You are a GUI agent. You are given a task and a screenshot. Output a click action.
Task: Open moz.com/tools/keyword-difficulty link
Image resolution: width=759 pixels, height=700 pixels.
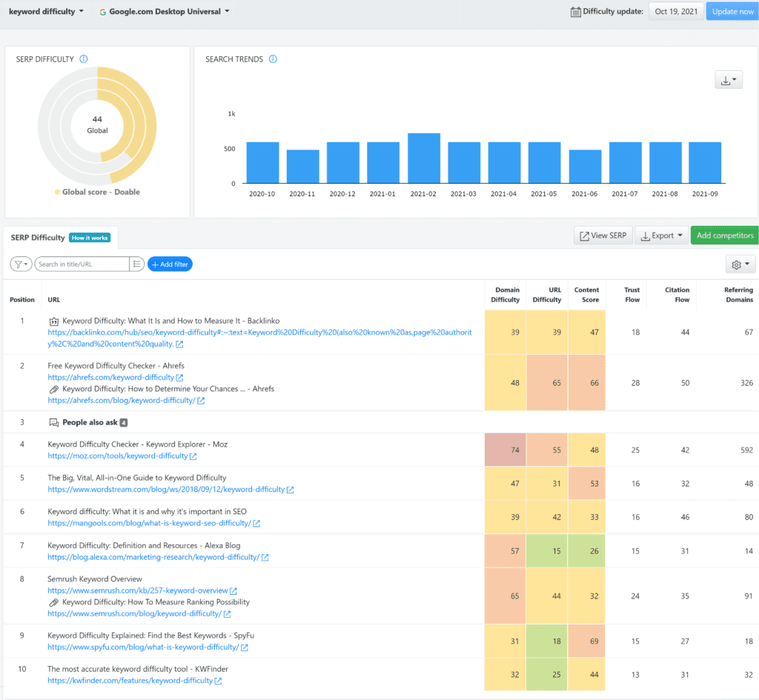coord(118,456)
